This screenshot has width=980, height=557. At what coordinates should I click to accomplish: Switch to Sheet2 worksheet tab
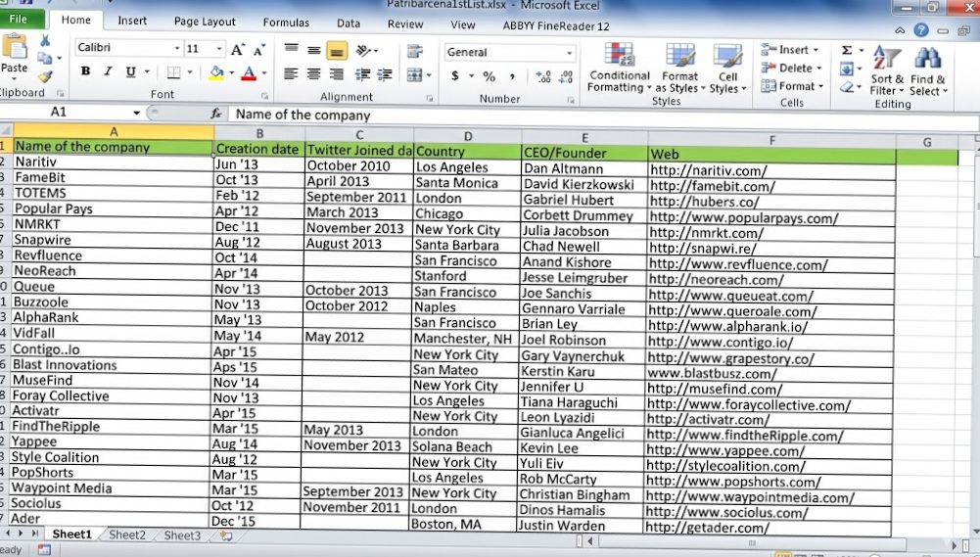[x=127, y=534]
